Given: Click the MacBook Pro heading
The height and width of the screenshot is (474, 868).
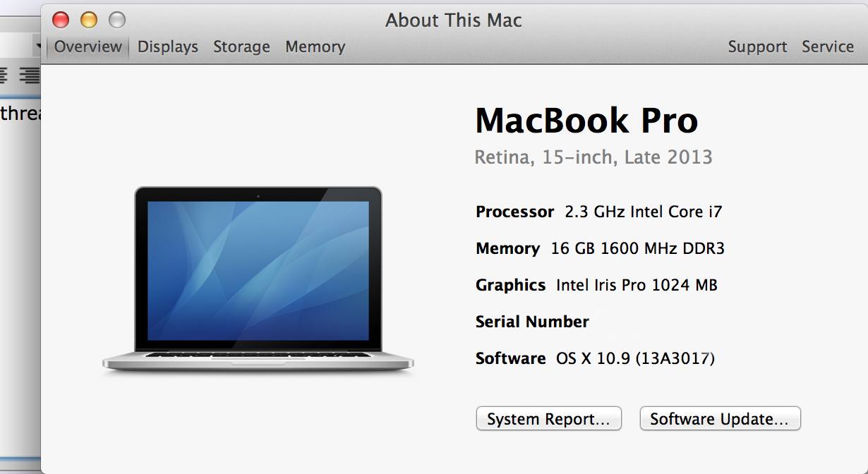Looking at the screenshot, I should [586, 120].
